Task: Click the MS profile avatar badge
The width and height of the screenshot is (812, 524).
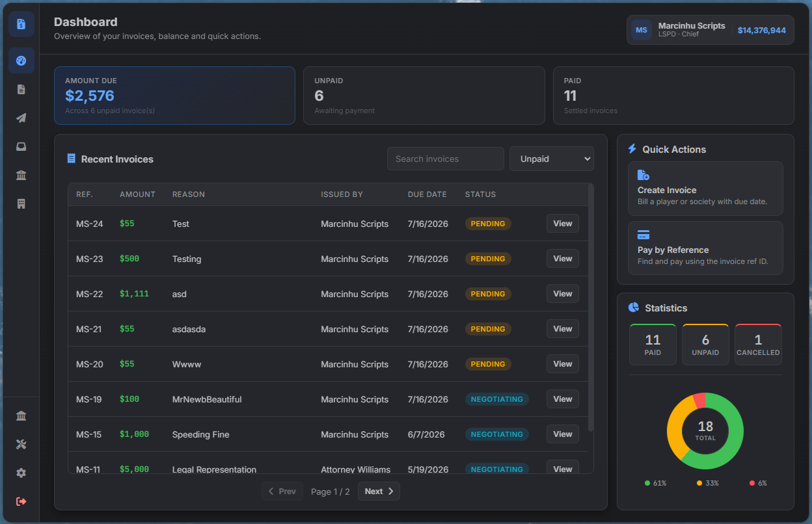Action: [642, 30]
